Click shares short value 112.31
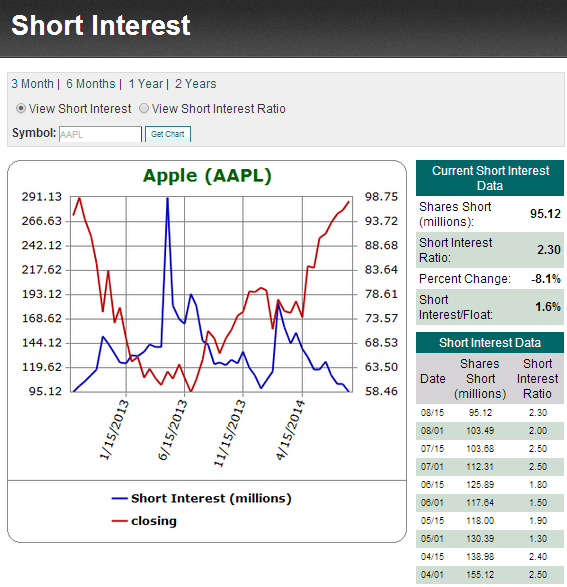The image size is (567, 587). [x=480, y=467]
